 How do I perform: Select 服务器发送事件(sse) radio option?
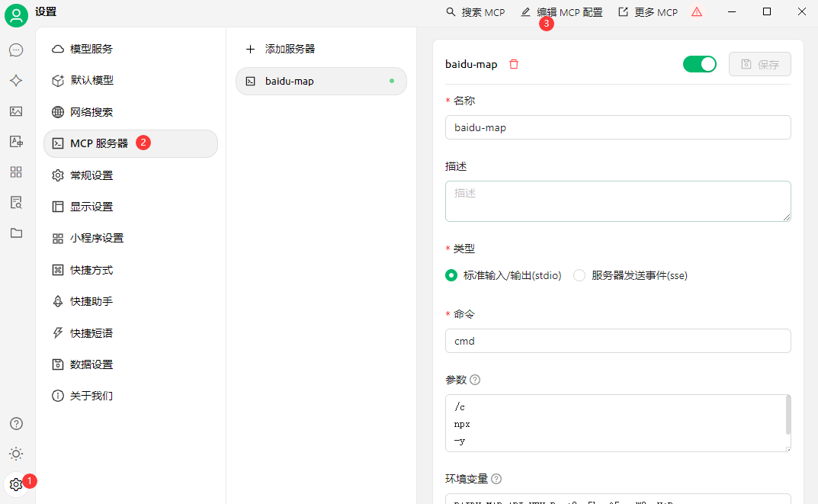pos(579,275)
